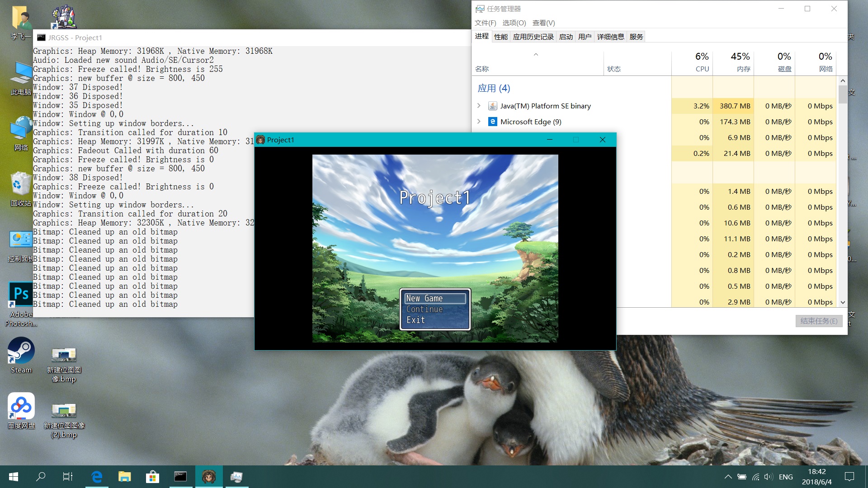Open the Steam desktop shortcut
Screen dimensions: 868x488
click(21, 356)
